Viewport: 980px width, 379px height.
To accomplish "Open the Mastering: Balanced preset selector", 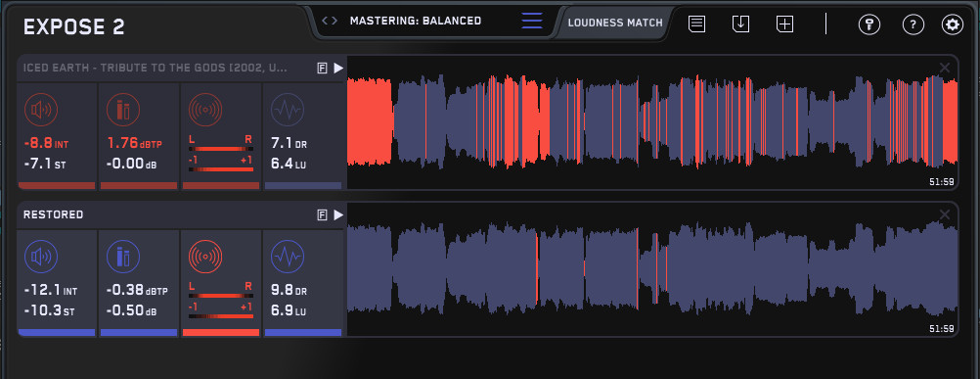I will click(416, 21).
